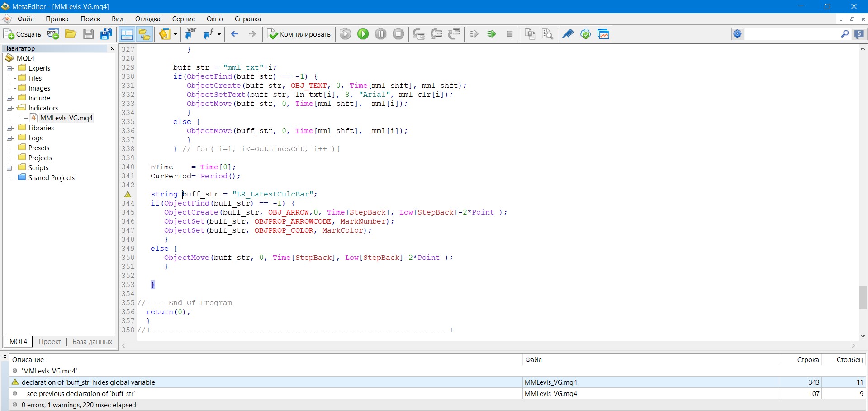Start profiling on real data icon
This screenshot has width=868, height=411.
pyautogui.click(x=474, y=34)
